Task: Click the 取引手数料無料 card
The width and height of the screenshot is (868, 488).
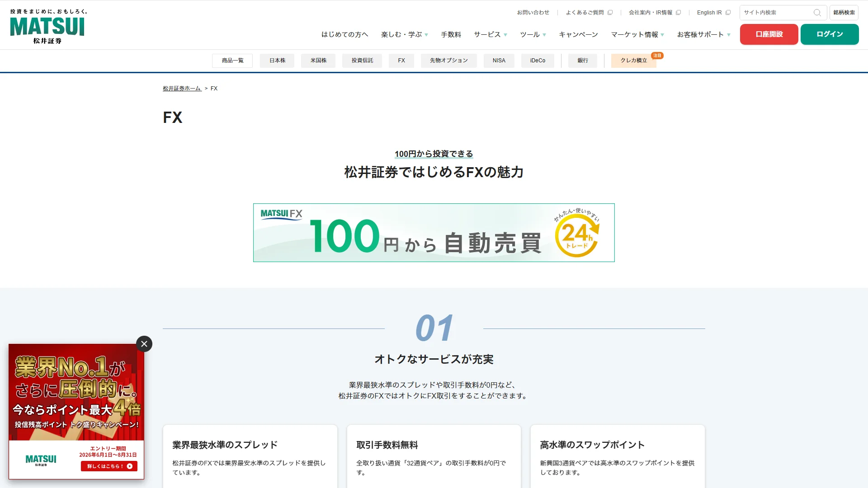Action: tap(434, 456)
